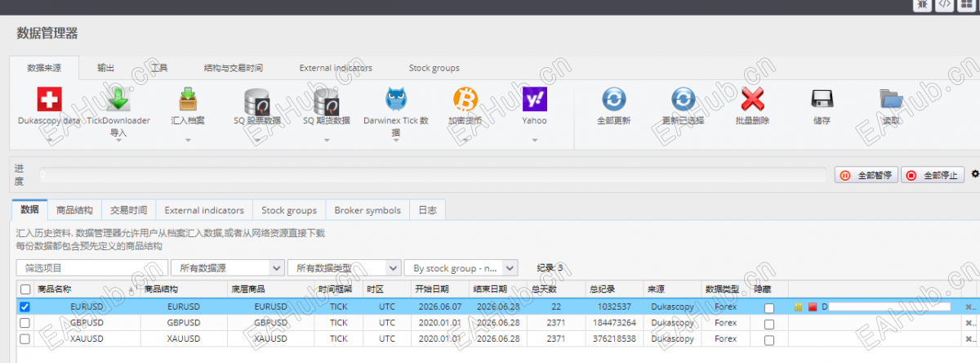The image size is (980, 363).
Task: Check the GBPUSD row checkbox
Action: [24, 323]
